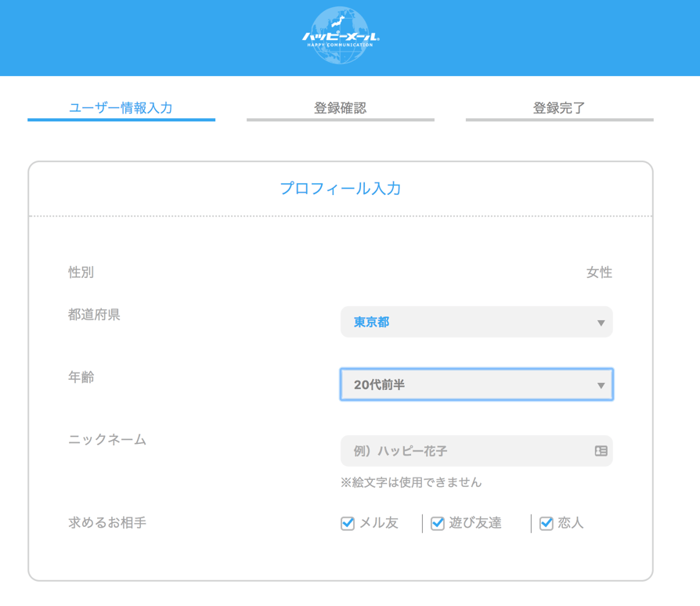The width and height of the screenshot is (700, 606).
Task: Click the arrow icon on the 20代前半 selector
Action: [601, 385]
